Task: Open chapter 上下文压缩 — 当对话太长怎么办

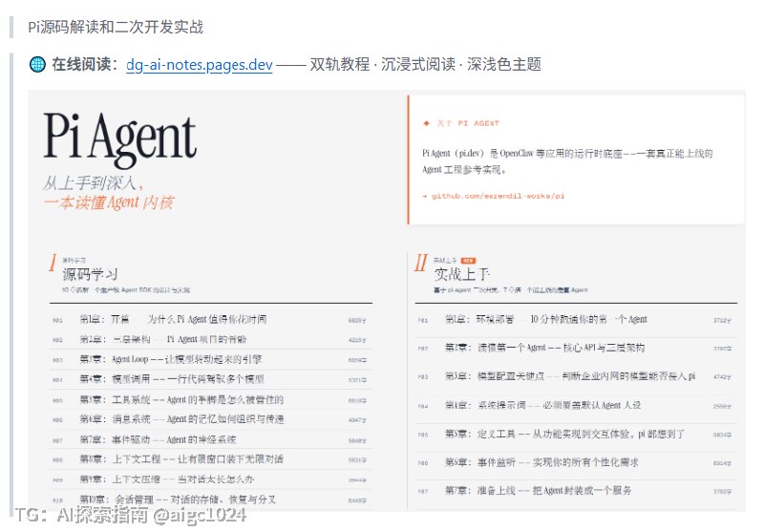Action: (x=210, y=479)
